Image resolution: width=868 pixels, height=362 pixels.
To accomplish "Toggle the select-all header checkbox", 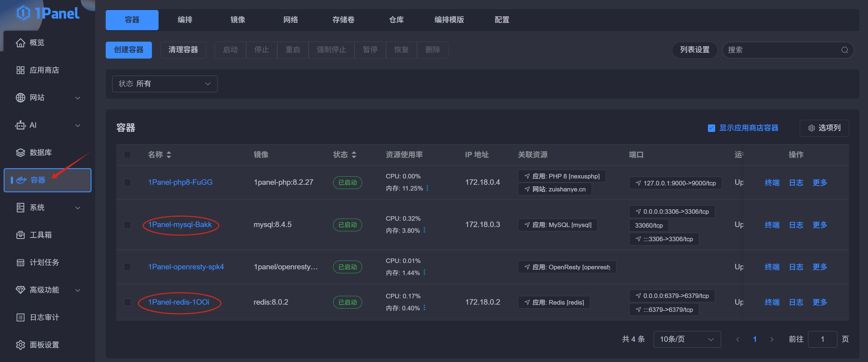I will coord(127,155).
